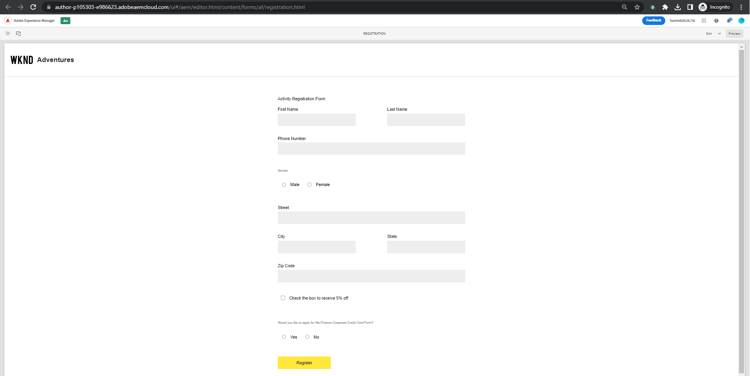Open the user profile avatar
The width and height of the screenshot is (750, 376).
click(741, 21)
